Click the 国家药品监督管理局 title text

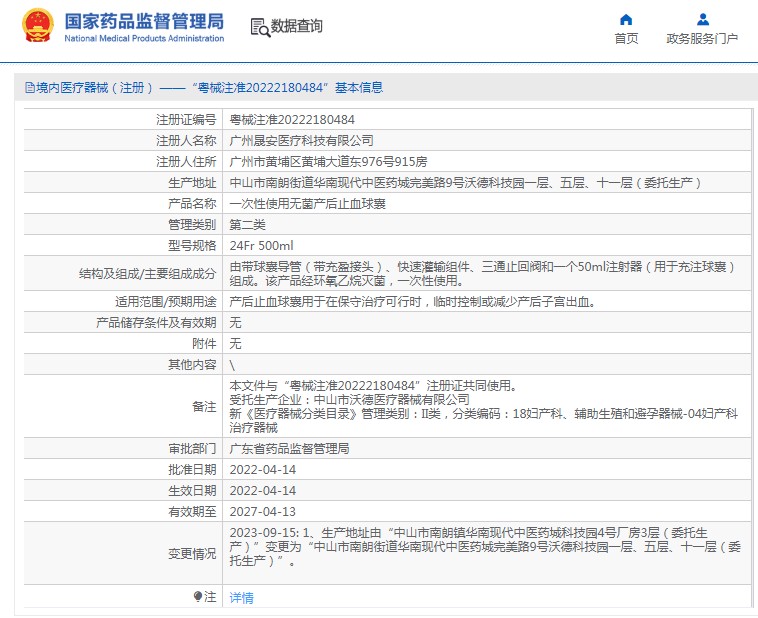144,21
